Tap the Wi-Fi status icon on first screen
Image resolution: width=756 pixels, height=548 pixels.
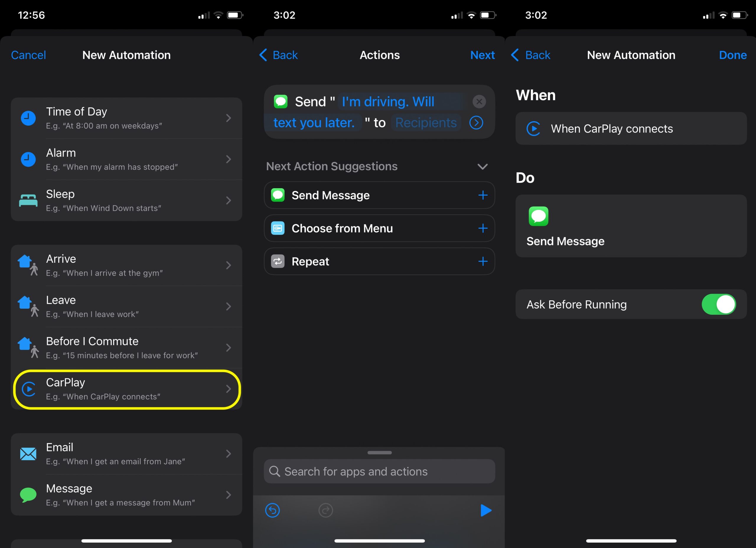(x=218, y=15)
